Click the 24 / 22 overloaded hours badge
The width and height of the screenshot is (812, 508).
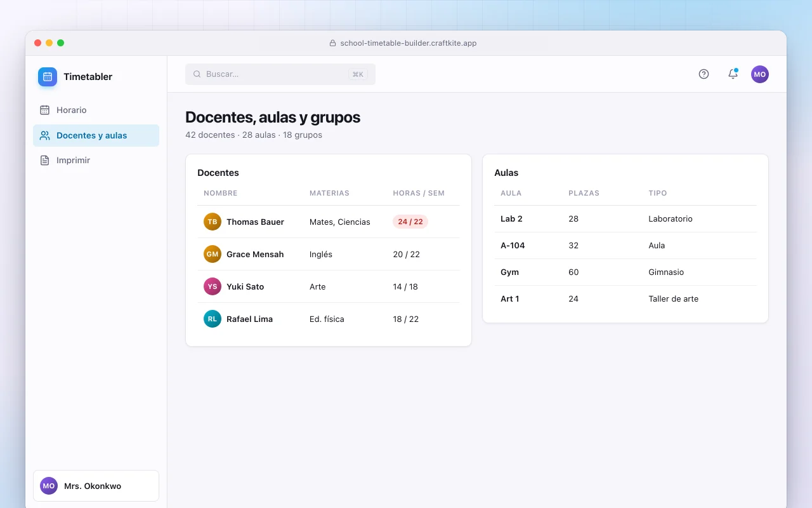410,222
